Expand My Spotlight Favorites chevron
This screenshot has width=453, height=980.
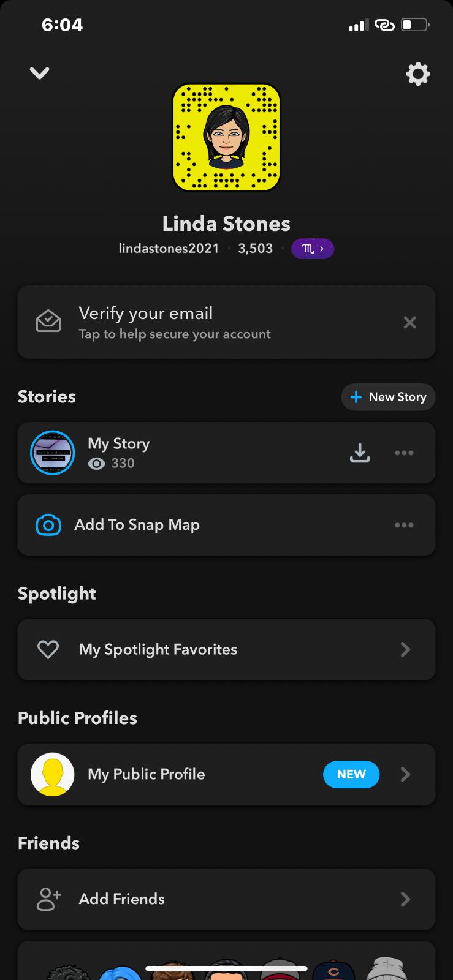[405, 649]
